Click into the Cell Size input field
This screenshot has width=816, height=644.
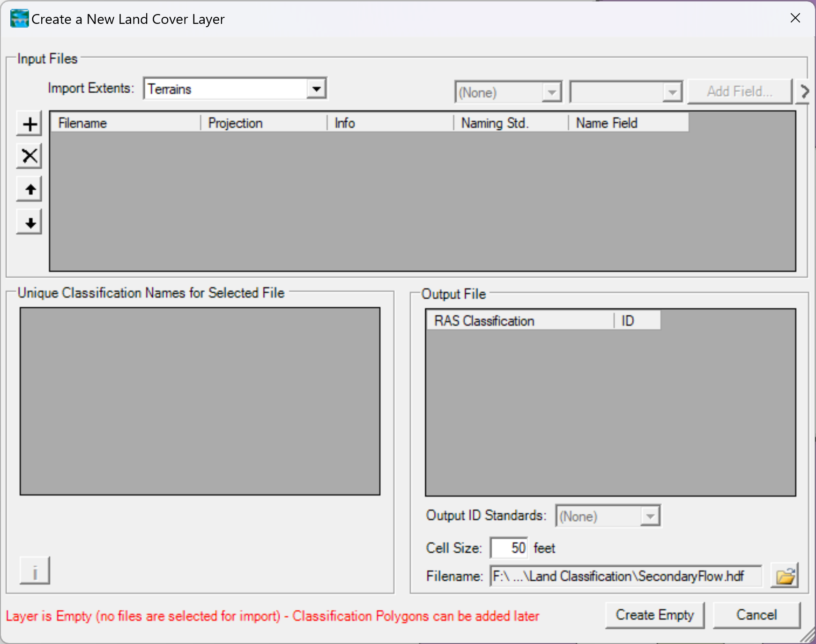pos(509,548)
